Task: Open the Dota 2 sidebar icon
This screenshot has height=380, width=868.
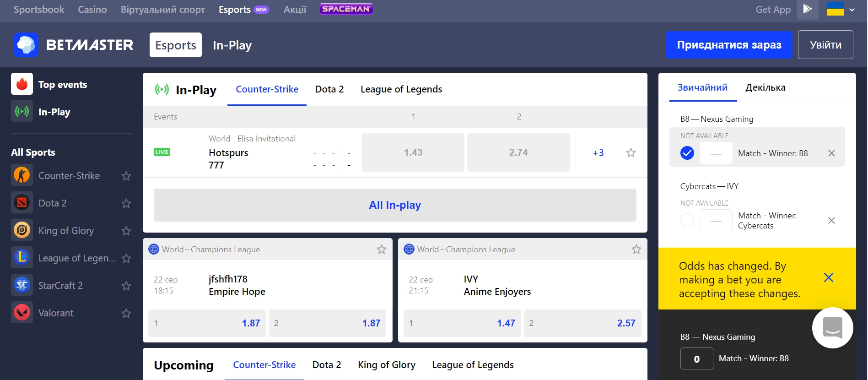Action: [x=22, y=203]
